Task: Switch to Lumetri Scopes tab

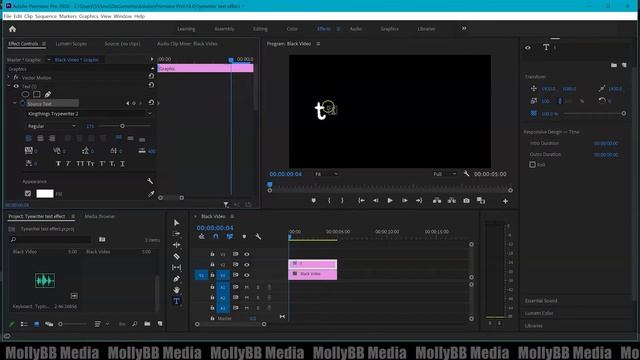Action: tap(71, 44)
